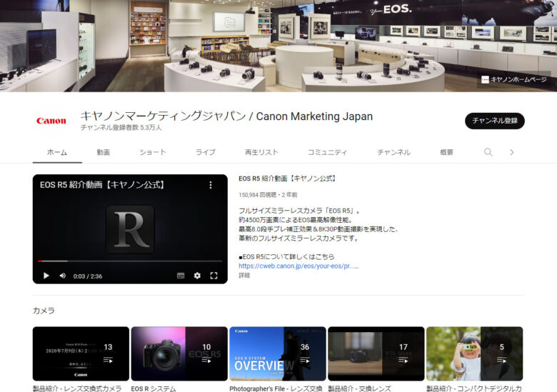The height and width of the screenshot is (392, 557).
Task: Open video three-dot options menu
Action: coord(211,185)
